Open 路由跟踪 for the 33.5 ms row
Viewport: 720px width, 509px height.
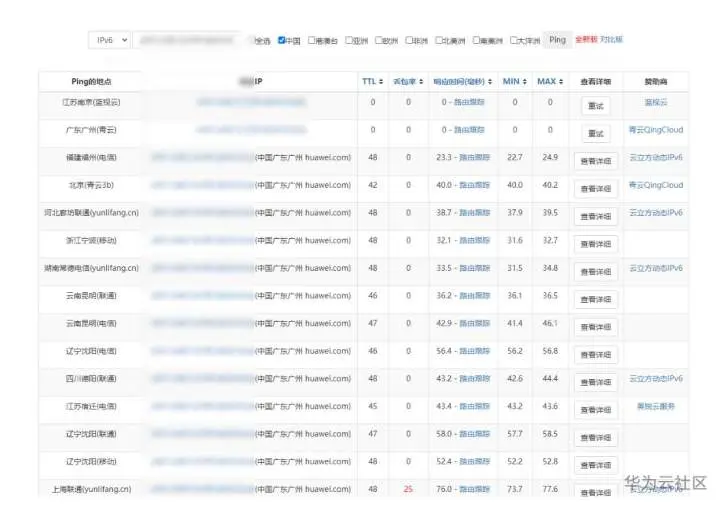(475, 268)
